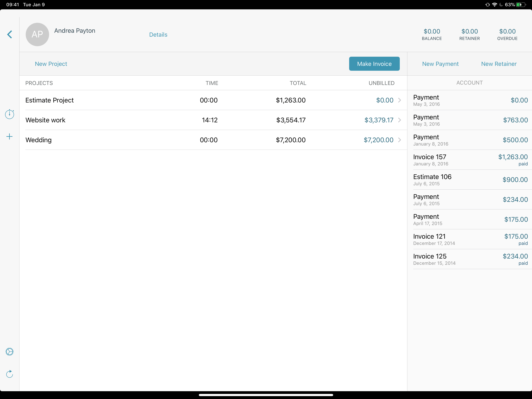Tap the TOTAL column header
This screenshot has height=399, width=532.
[x=298, y=83]
